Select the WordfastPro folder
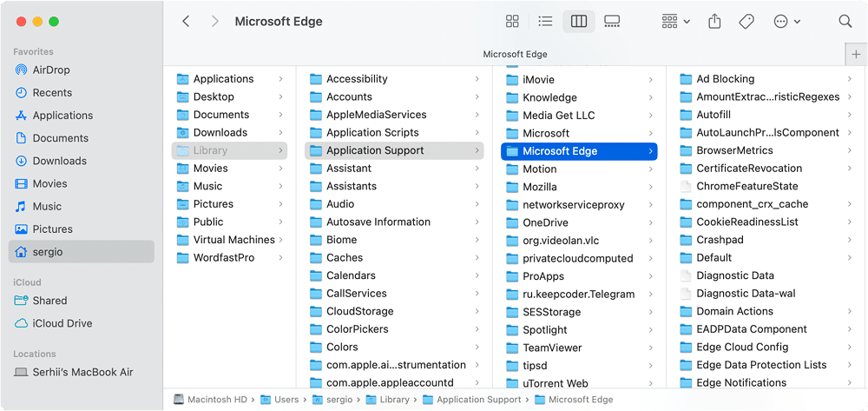This screenshot has height=411, width=868. click(x=229, y=257)
